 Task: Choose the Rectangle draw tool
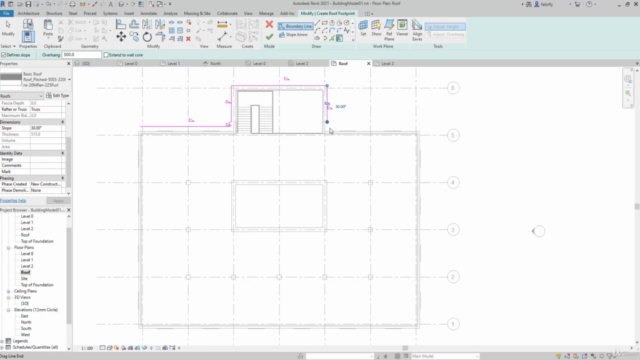(x=324, y=23)
